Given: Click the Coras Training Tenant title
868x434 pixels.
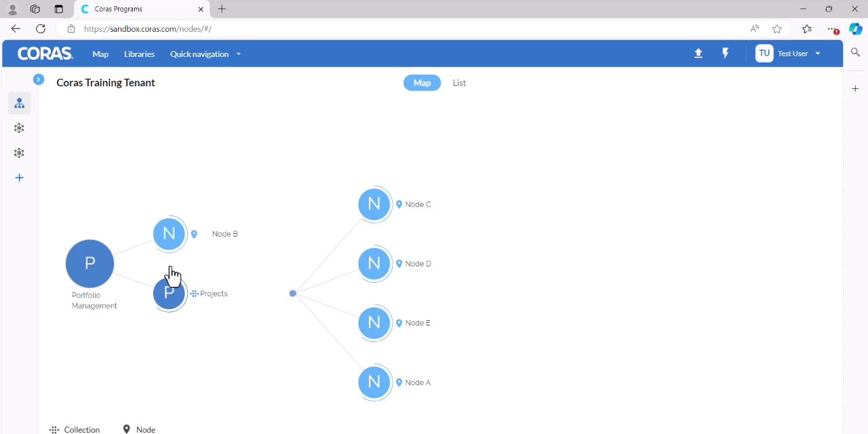Looking at the screenshot, I should (x=106, y=83).
